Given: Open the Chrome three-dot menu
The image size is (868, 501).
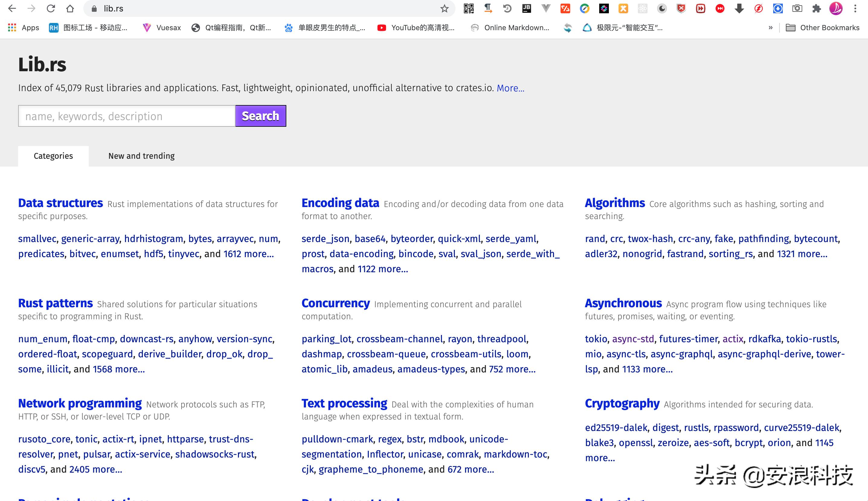Looking at the screenshot, I should (x=855, y=9).
